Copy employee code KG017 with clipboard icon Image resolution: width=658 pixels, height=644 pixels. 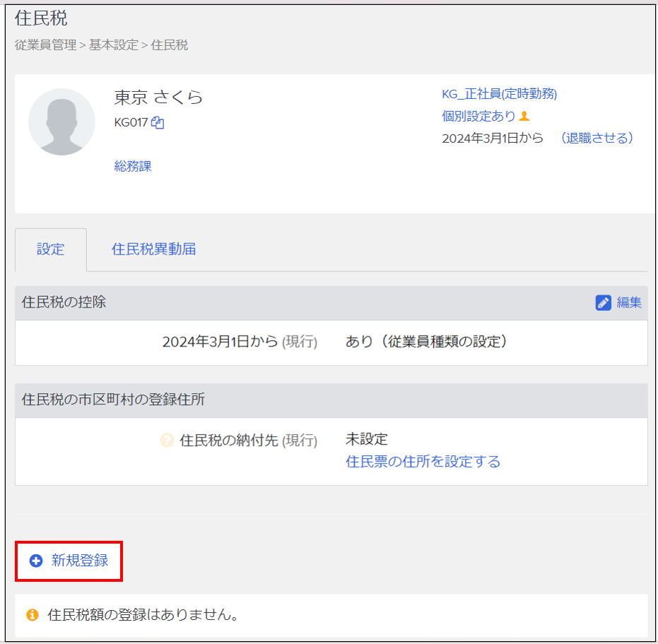pyautogui.click(x=158, y=122)
